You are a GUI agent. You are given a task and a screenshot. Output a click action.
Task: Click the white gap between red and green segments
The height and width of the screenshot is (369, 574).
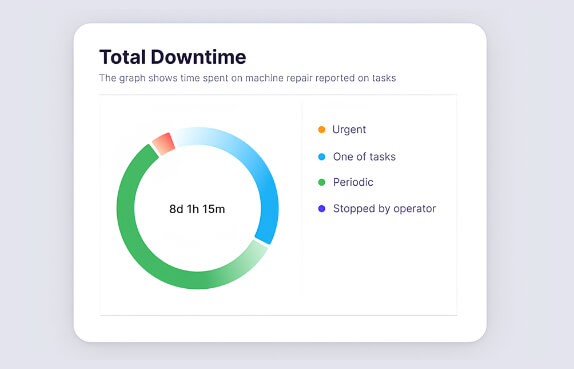click(155, 150)
